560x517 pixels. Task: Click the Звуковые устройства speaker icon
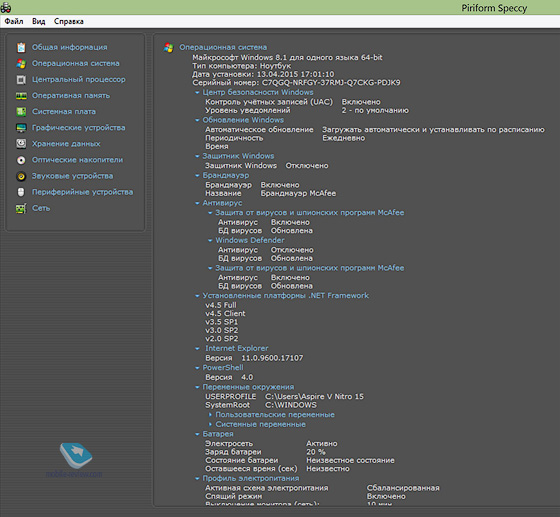coord(21,176)
